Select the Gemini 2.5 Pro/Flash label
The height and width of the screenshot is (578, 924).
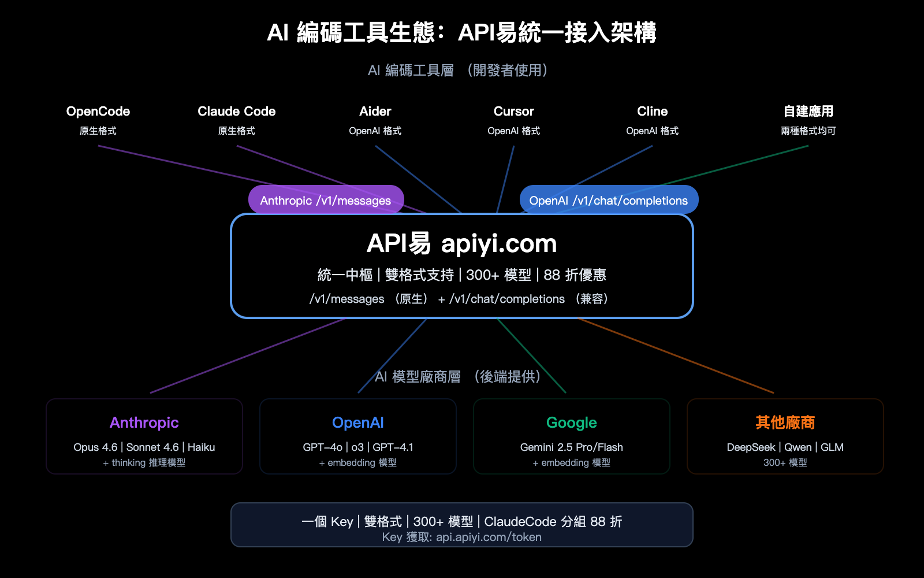pos(571,447)
